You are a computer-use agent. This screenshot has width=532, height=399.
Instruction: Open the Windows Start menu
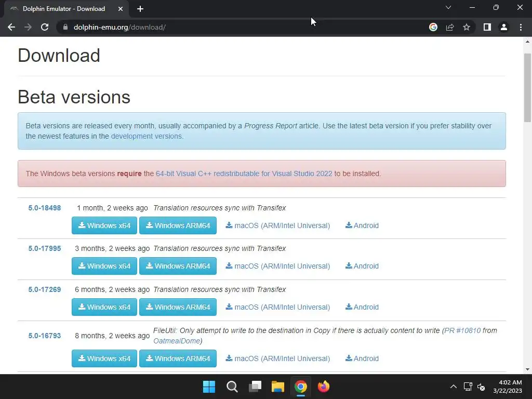209,387
